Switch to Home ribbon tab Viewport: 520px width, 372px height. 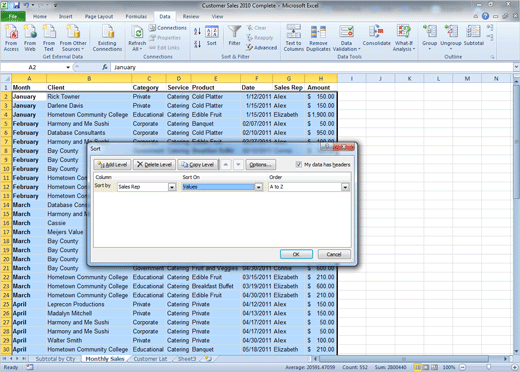[40, 16]
